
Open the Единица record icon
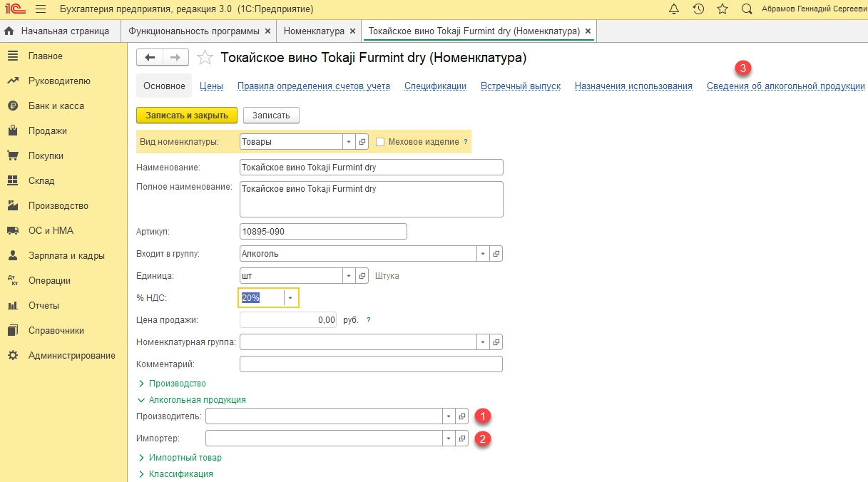click(362, 276)
